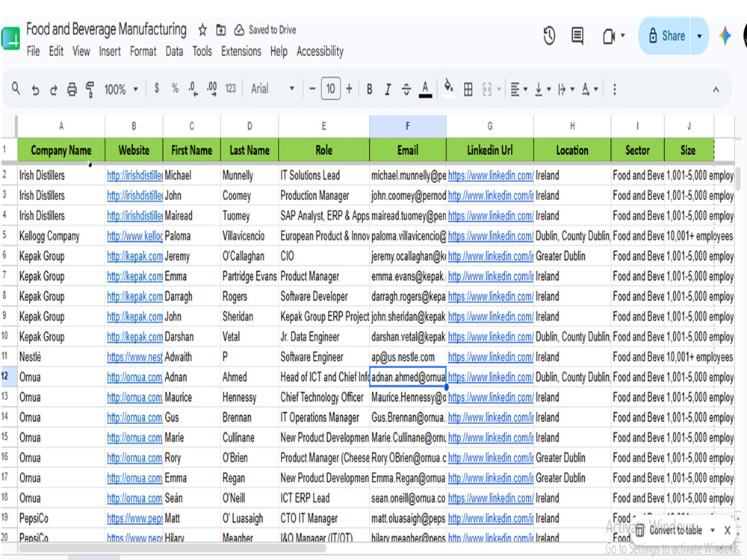Open the Insert menu
Image resolution: width=747 pixels, height=560 pixels.
point(110,51)
